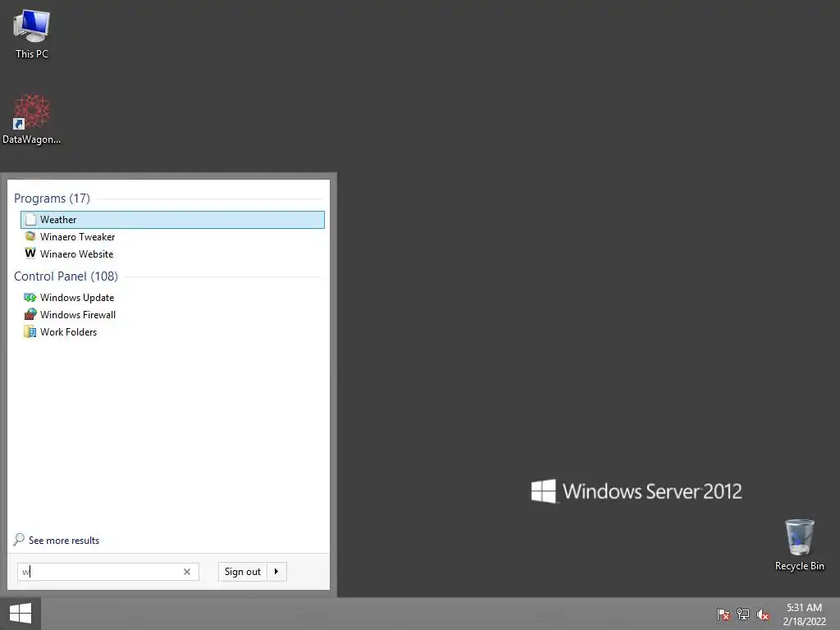Click the Winaero Website W icon
The width and height of the screenshot is (840, 630).
coord(30,253)
